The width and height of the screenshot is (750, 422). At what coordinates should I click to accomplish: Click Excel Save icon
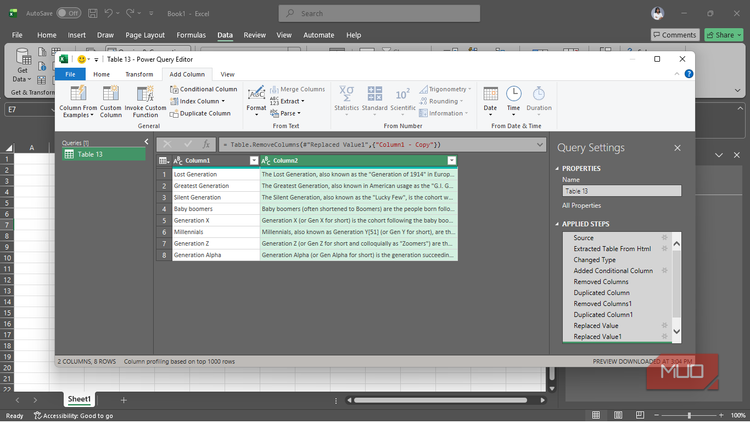[93, 13]
